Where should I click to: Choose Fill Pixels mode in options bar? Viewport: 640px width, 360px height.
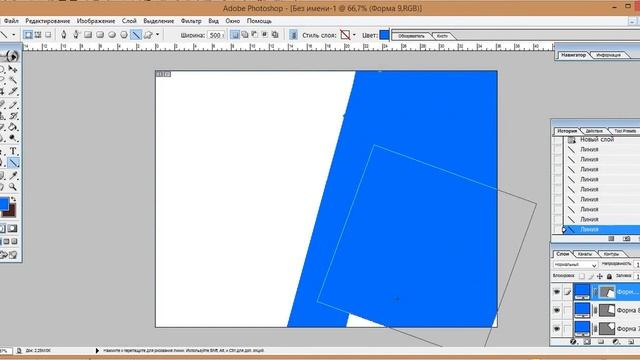click(48, 35)
